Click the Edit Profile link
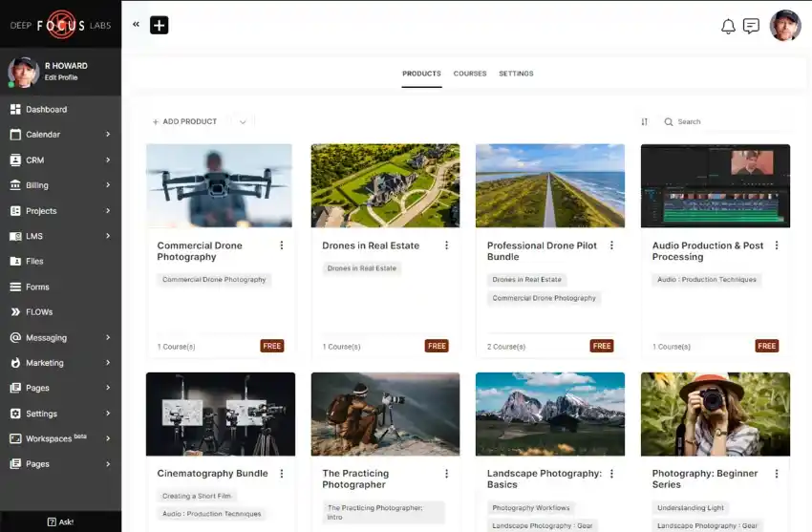Screen dimensions: 812x532 (x=61, y=77)
